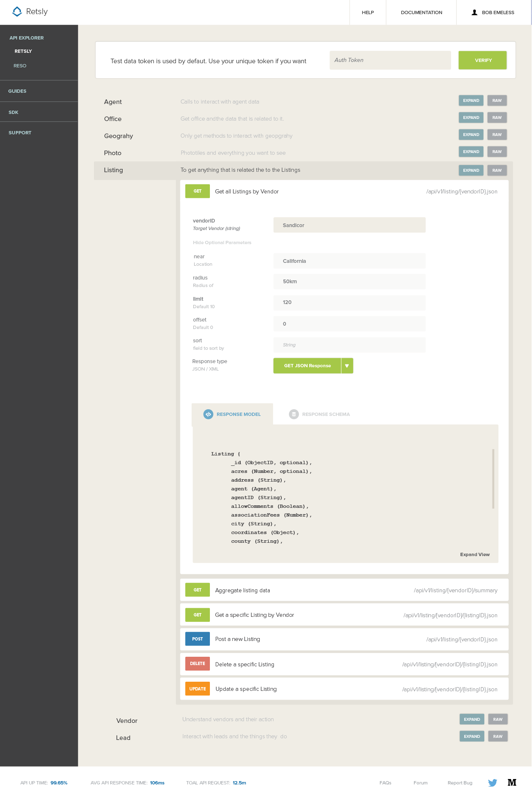Click average response time value 106ms

click(x=157, y=783)
